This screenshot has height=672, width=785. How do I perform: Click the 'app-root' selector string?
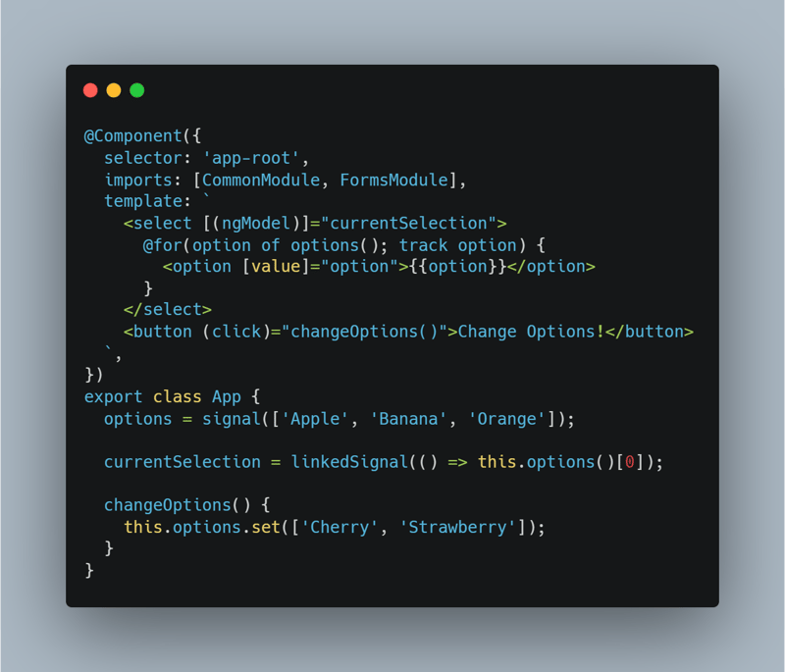click(250, 158)
